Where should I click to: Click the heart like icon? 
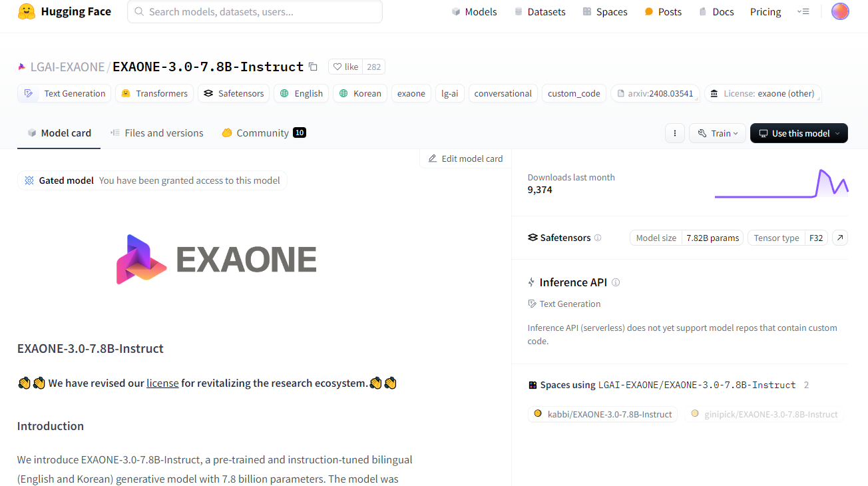(337, 67)
